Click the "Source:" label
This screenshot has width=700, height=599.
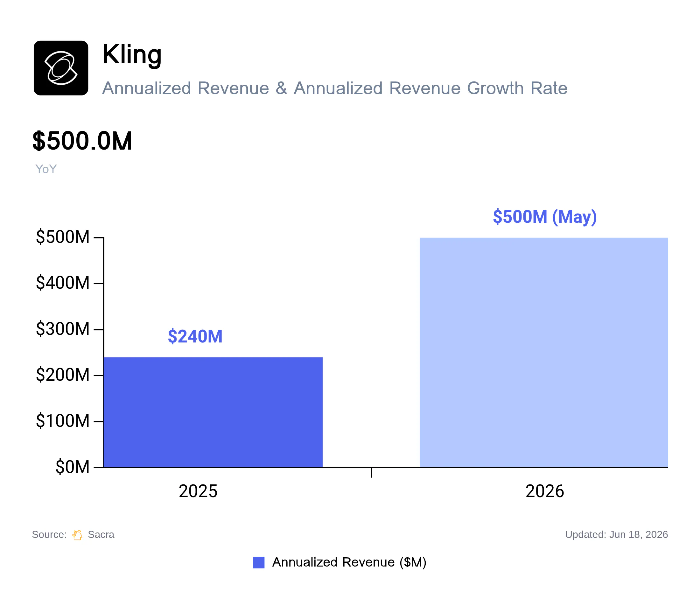coord(49,534)
